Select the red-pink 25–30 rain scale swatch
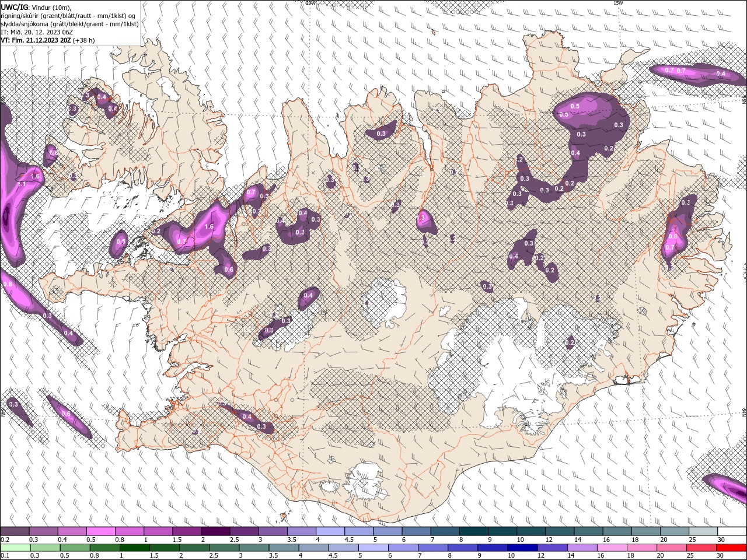 coord(702,548)
